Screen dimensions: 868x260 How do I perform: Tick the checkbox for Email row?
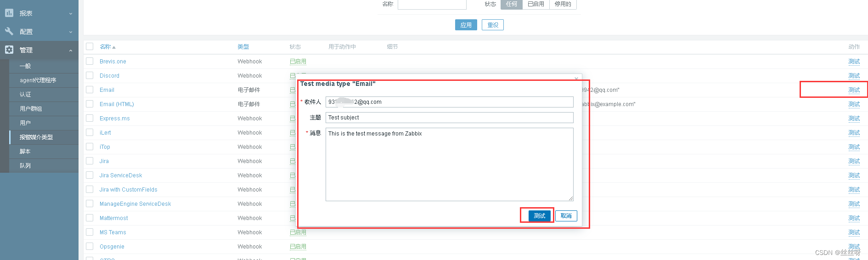click(90, 90)
